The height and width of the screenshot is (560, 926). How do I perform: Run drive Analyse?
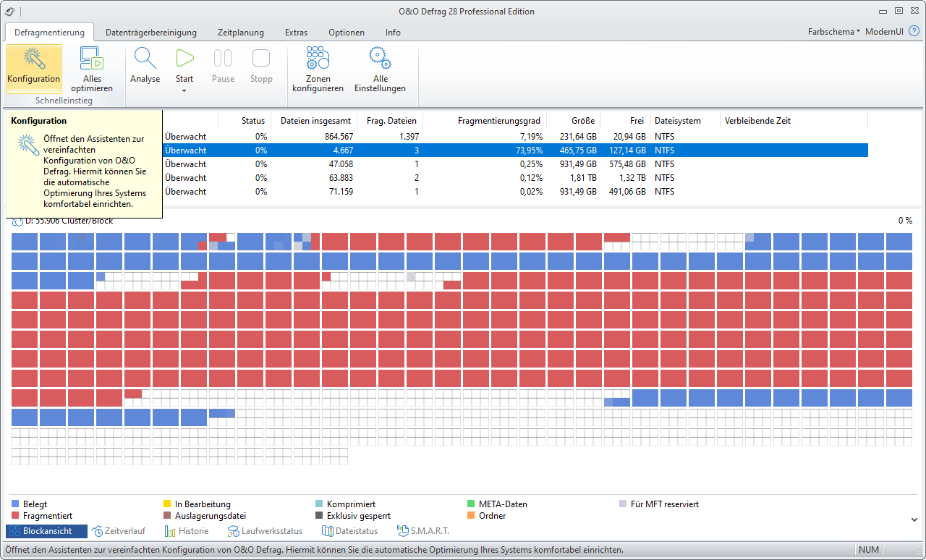[145, 69]
